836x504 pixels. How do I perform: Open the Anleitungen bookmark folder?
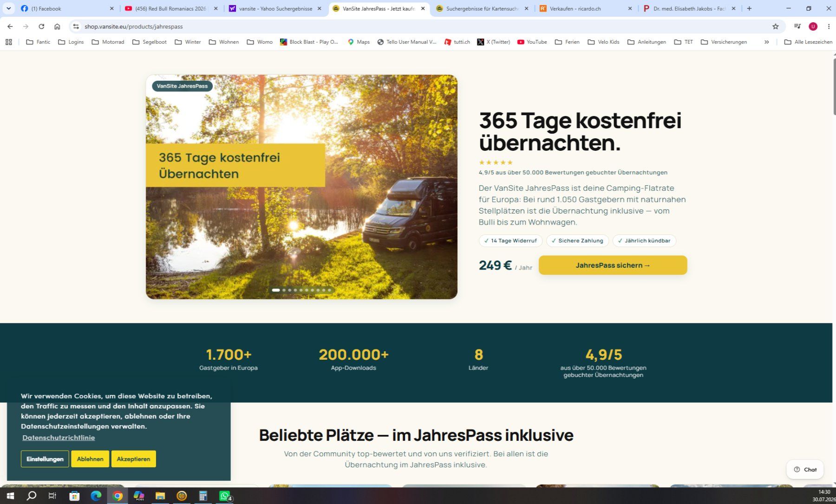coord(647,42)
